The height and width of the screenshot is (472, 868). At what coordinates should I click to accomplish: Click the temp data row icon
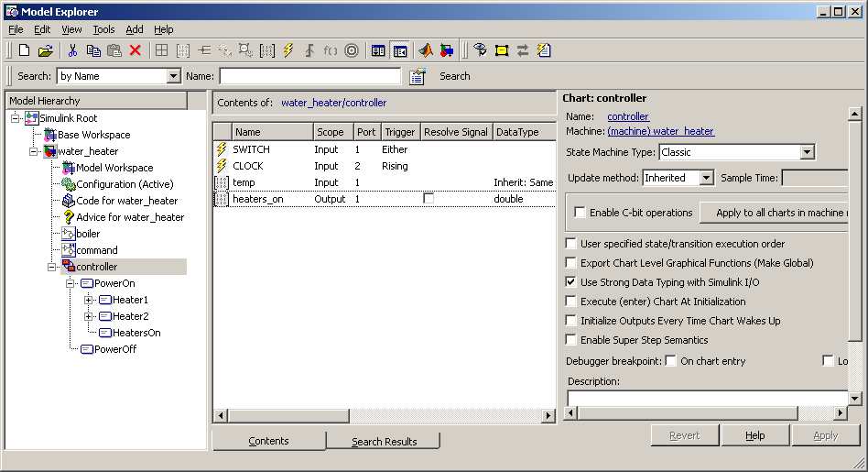point(222,182)
